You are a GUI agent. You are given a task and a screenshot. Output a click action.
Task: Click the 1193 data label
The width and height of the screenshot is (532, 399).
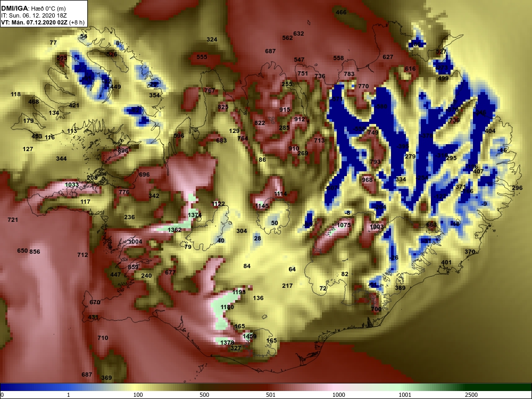239,292
